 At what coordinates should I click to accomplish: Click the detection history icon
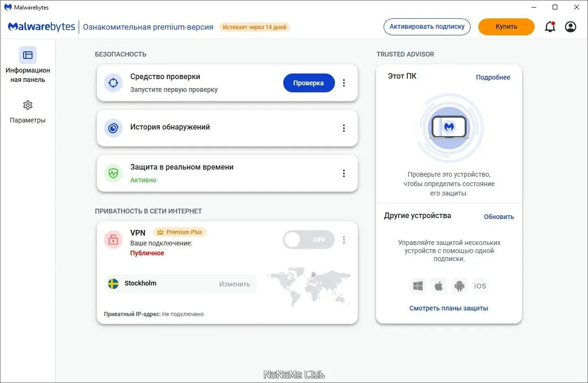[x=113, y=128]
